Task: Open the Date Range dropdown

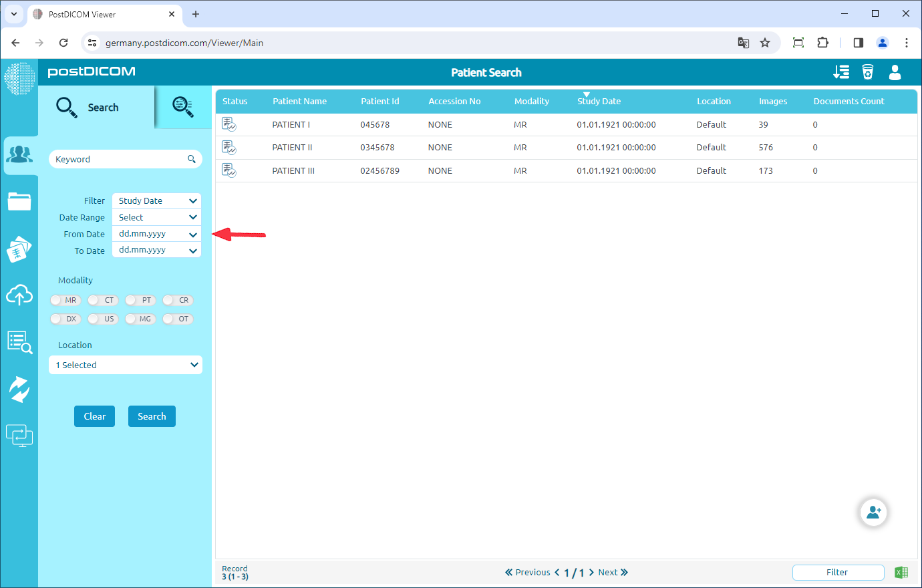Action: click(156, 216)
